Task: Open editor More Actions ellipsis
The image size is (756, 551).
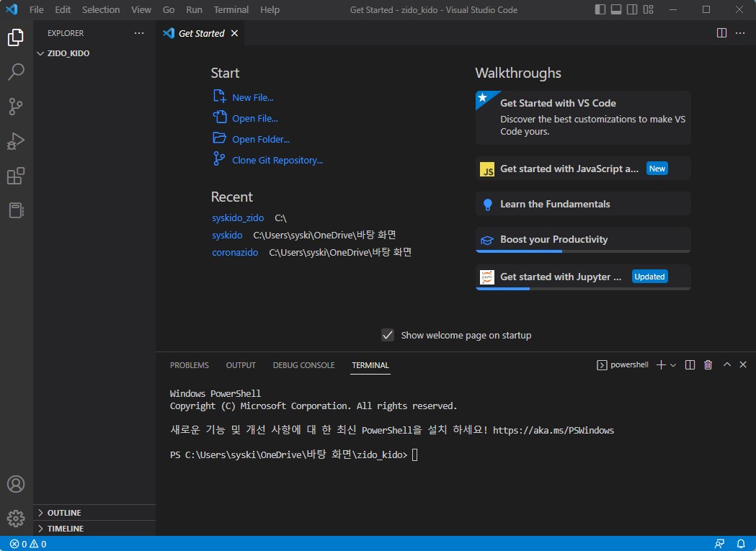Action: coord(740,33)
